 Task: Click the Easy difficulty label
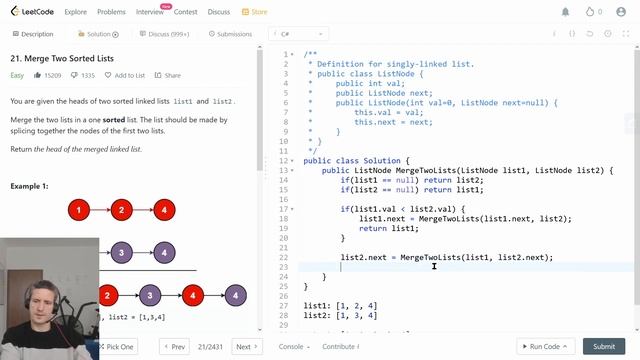[x=17, y=75]
